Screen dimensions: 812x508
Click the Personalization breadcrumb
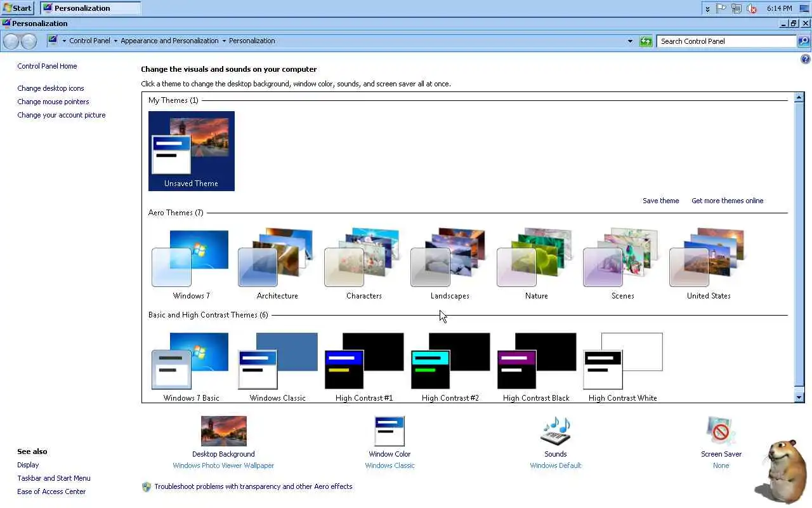coord(252,41)
